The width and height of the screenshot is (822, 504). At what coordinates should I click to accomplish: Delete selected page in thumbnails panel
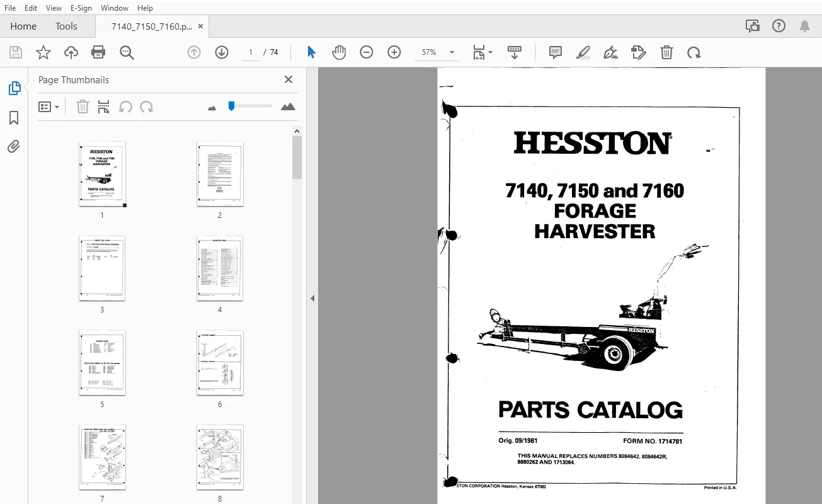pos(83,107)
